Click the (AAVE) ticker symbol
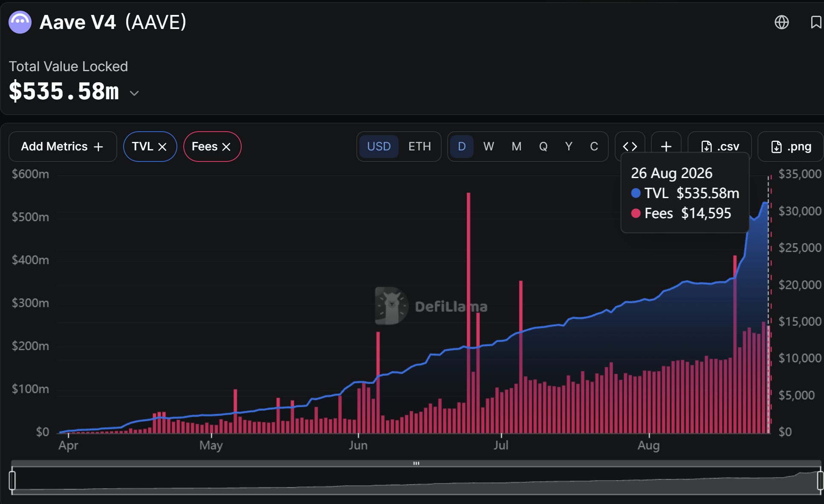The width and height of the screenshot is (824, 504). 156,22
